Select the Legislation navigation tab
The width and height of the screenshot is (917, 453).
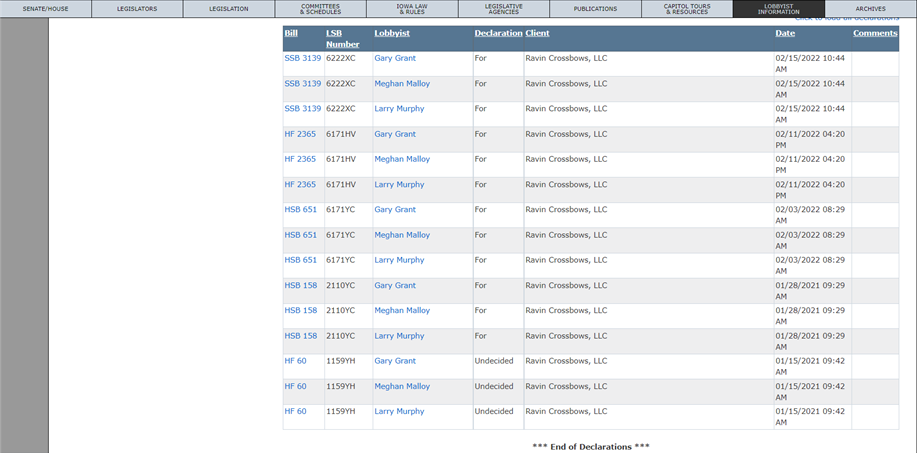click(229, 9)
